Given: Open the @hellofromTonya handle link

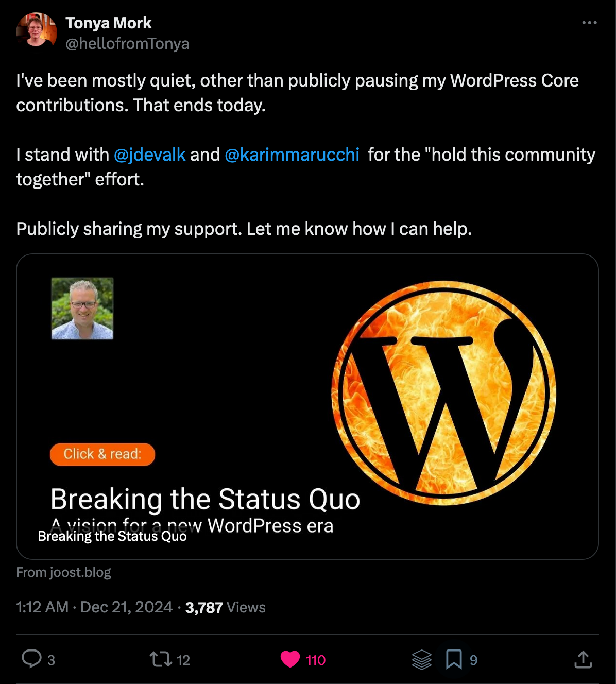Looking at the screenshot, I should [127, 44].
